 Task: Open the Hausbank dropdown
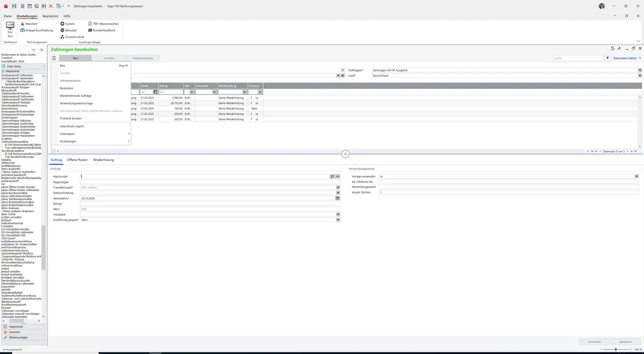(x=338, y=215)
